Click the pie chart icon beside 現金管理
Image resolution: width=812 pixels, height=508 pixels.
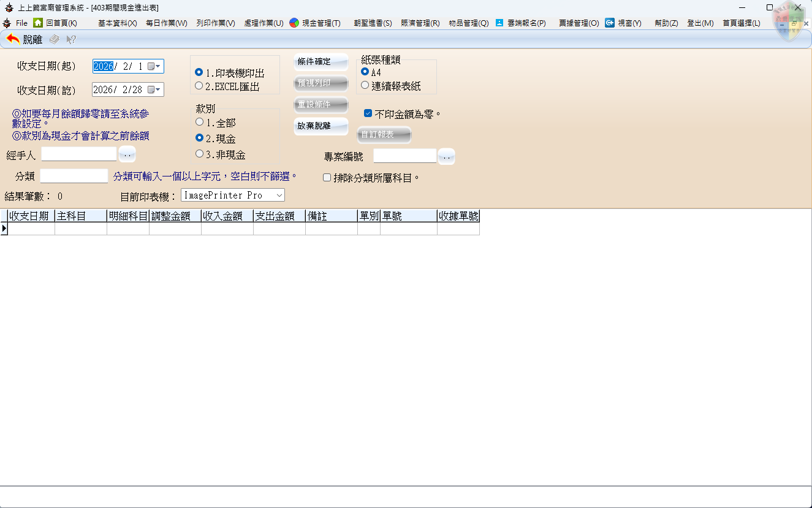294,23
